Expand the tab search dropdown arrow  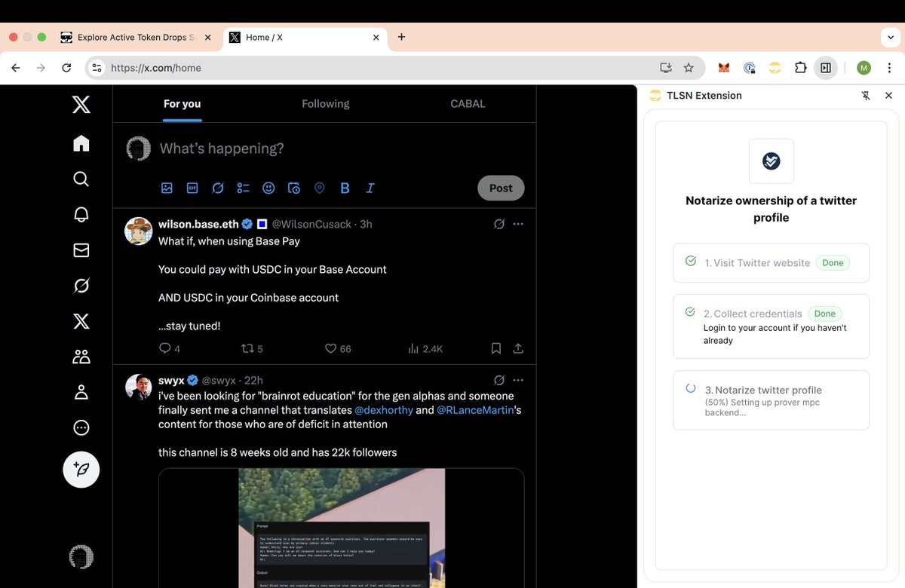891,37
